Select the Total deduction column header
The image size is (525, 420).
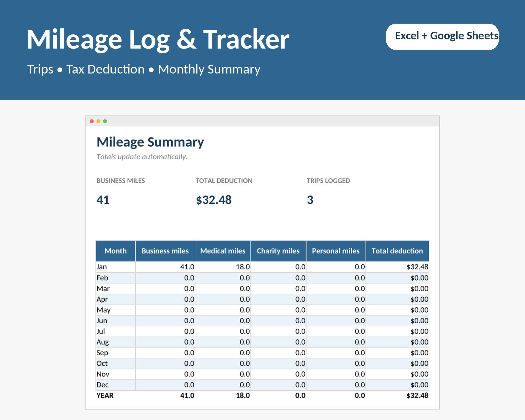(397, 251)
